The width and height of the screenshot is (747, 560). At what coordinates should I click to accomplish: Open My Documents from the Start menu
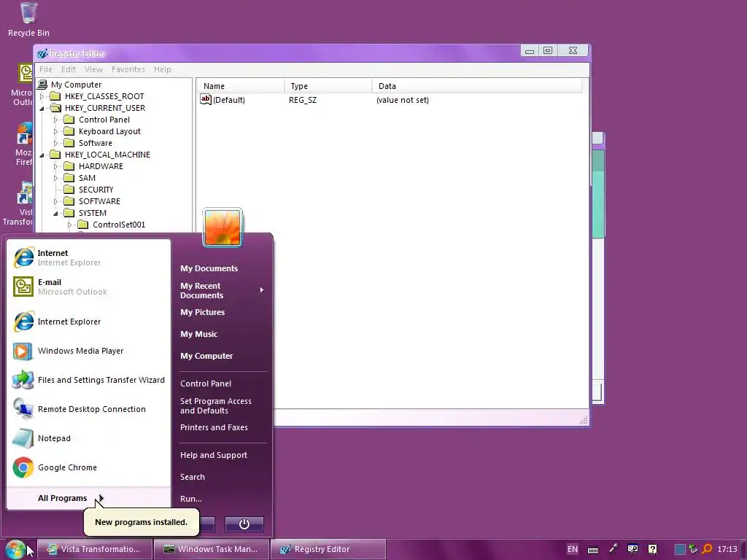coord(209,268)
